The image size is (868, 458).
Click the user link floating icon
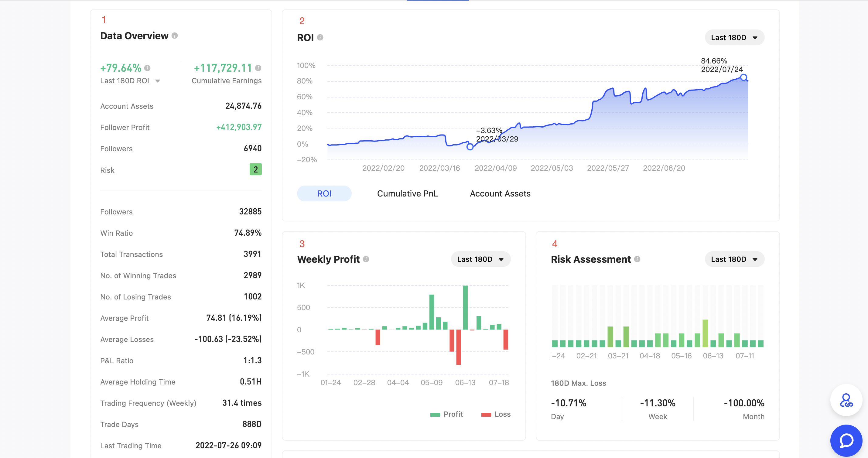(x=846, y=400)
